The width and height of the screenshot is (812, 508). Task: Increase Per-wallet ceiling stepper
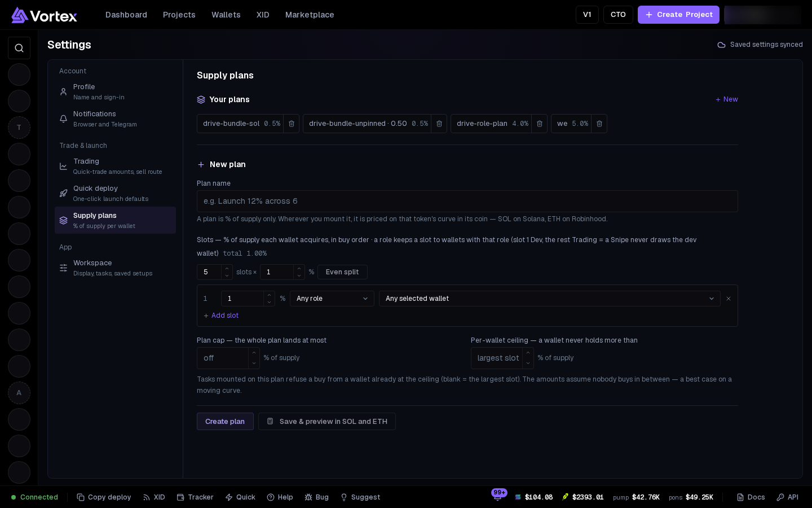[x=528, y=353]
